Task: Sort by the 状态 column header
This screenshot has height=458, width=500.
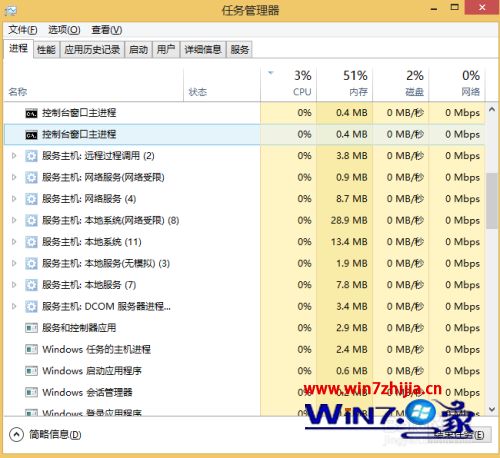Action: point(222,84)
